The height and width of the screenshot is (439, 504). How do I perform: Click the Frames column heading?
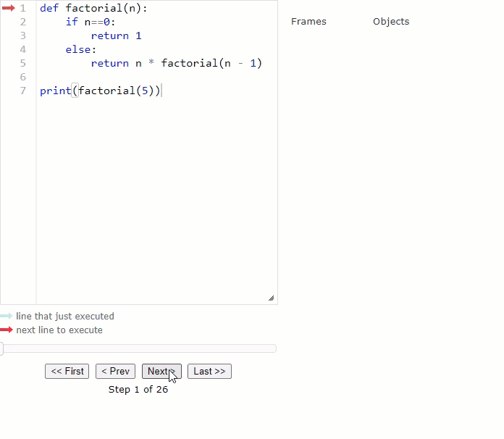[308, 21]
